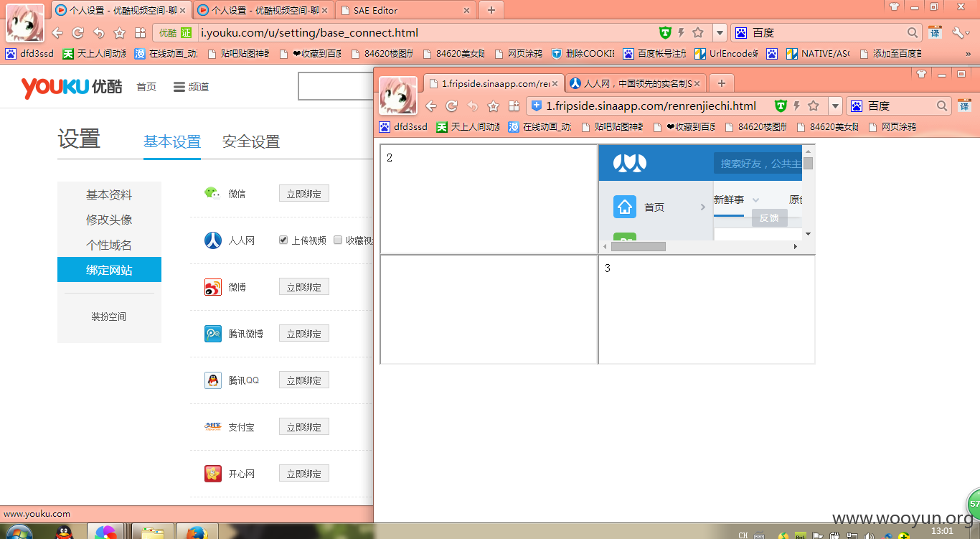Open QQ penguin from the Windows taskbar
Screen dimensions: 980x539
point(64,533)
